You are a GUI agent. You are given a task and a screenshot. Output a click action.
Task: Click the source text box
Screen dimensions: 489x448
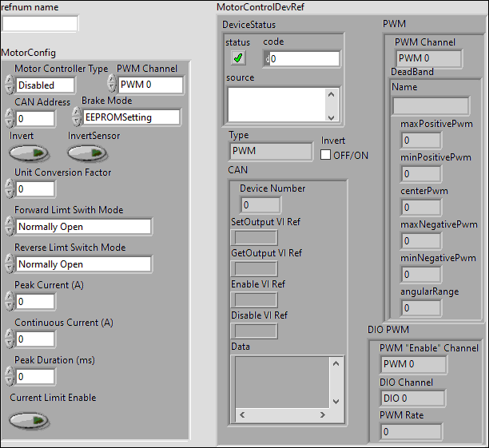coord(277,105)
